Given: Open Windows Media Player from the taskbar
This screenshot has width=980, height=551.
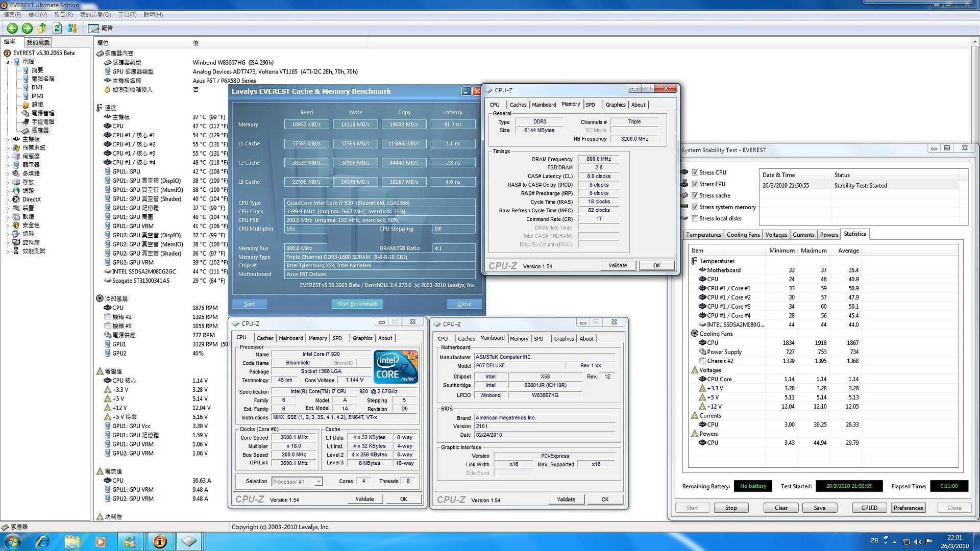Looking at the screenshot, I should [x=101, y=541].
